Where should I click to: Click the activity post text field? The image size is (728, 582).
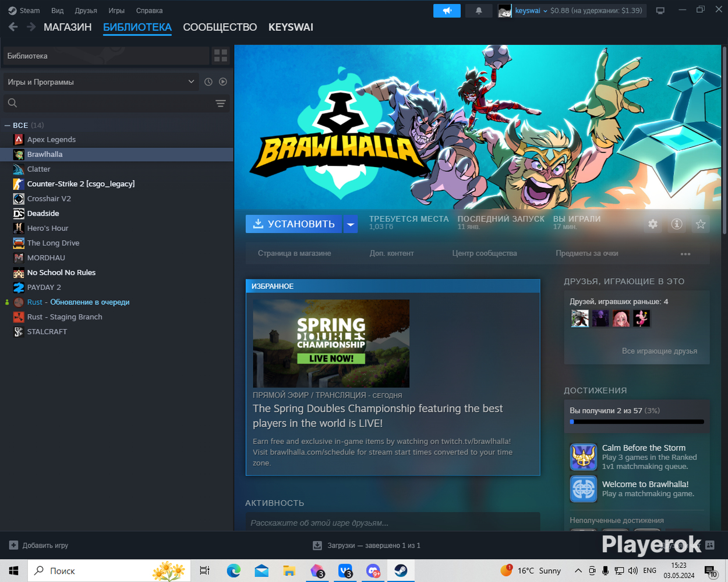(x=393, y=523)
